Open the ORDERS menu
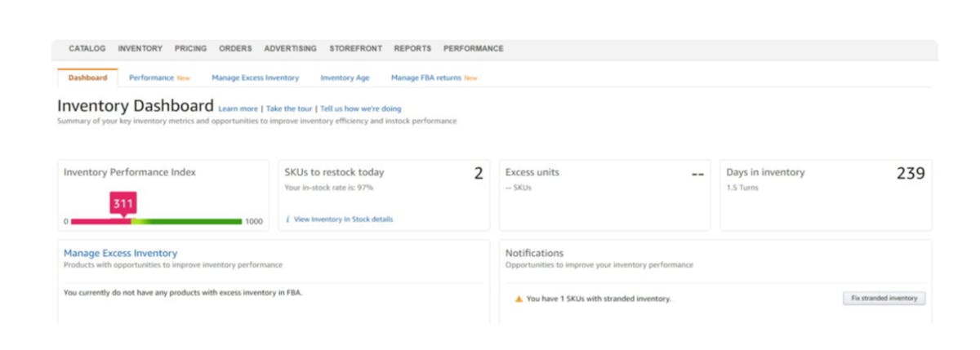The height and width of the screenshot is (350, 980). click(x=235, y=49)
